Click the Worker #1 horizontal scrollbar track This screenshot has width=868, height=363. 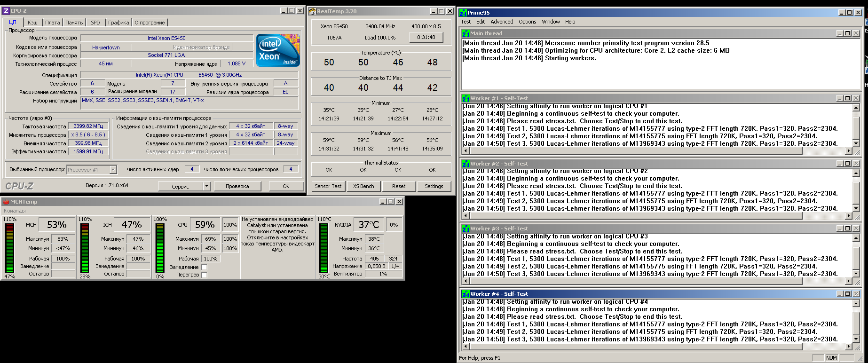click(823, 151)
